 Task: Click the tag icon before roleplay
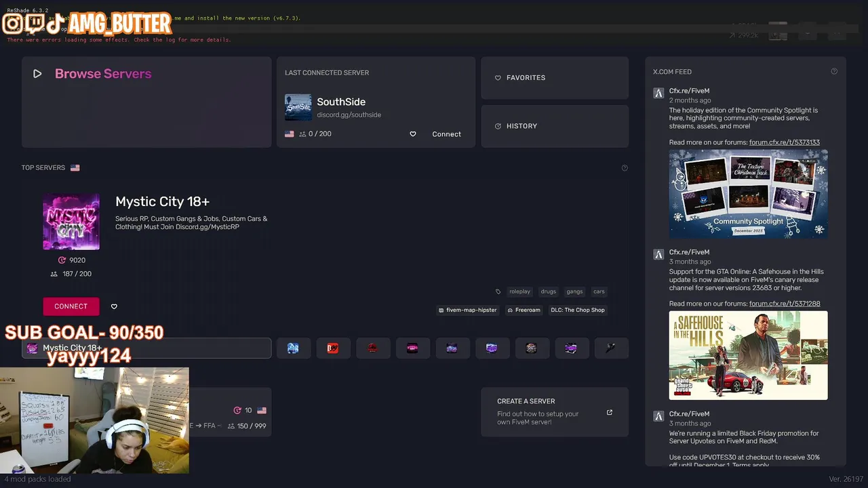point(498,291)
